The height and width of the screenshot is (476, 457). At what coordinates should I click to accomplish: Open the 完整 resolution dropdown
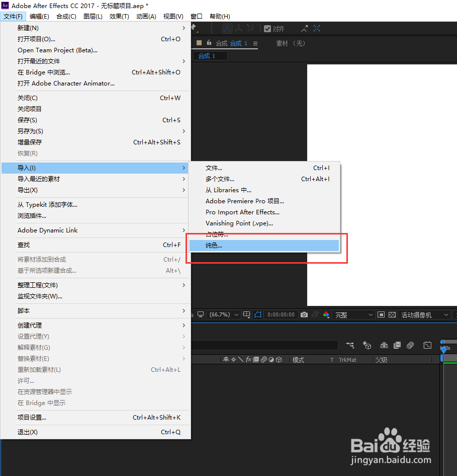353,315
